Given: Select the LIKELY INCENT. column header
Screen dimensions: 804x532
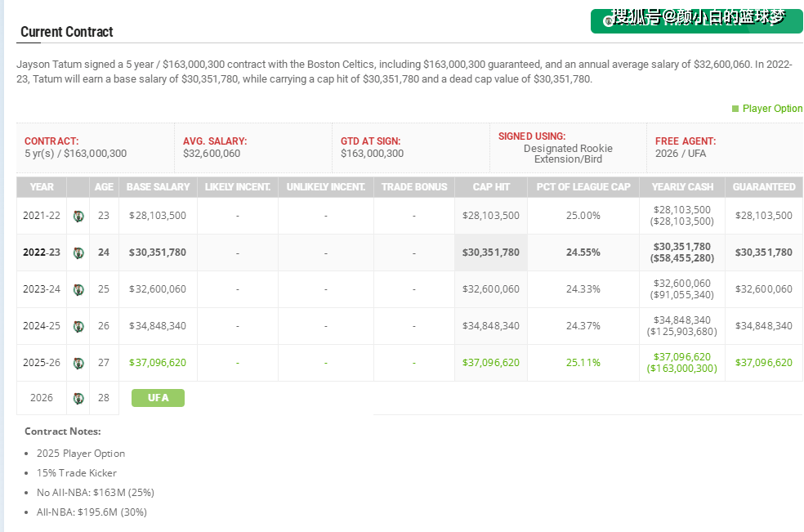Looking at the screenshot, I should click(238, 187).
